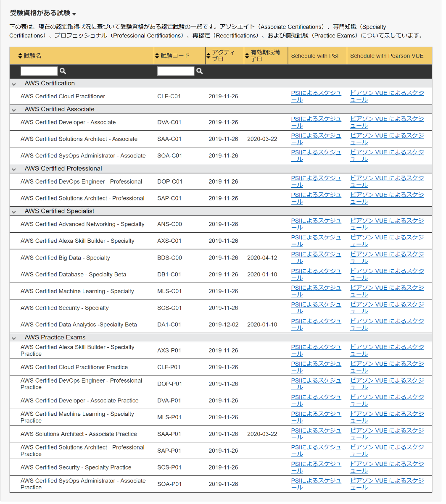This screenshot has height=504, width=446.
Task: Focus the exam name search field
Action: pos(39,71)
